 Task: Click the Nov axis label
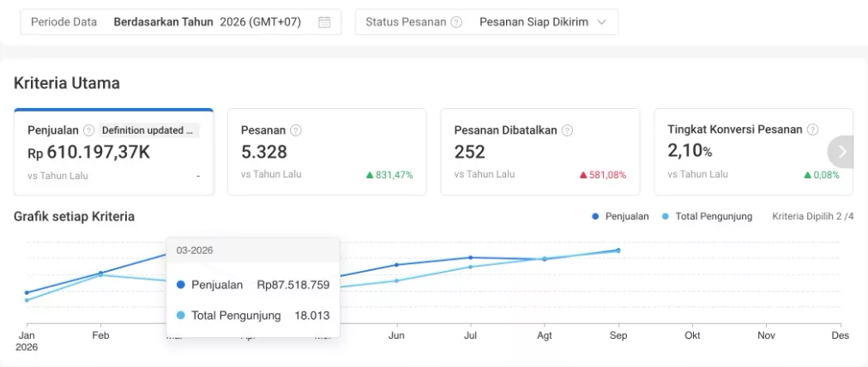coord(766,335)
